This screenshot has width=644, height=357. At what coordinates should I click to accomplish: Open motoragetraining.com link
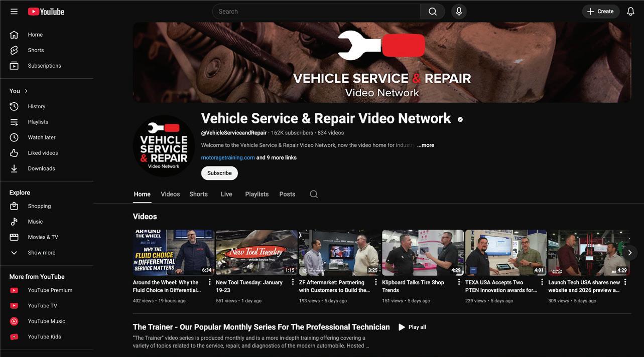228,157
